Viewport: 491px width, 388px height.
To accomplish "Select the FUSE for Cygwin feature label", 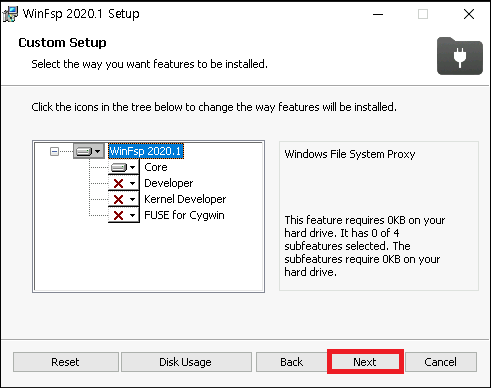I will 184,215.
